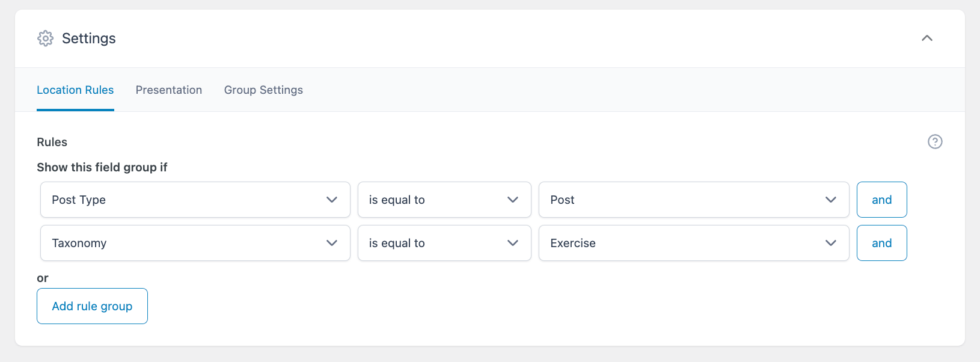Image resolution: width=980 pixels, height=362 pixels.
Task: Open the first 'is equal to' operator dropdown
Action: 444,200
